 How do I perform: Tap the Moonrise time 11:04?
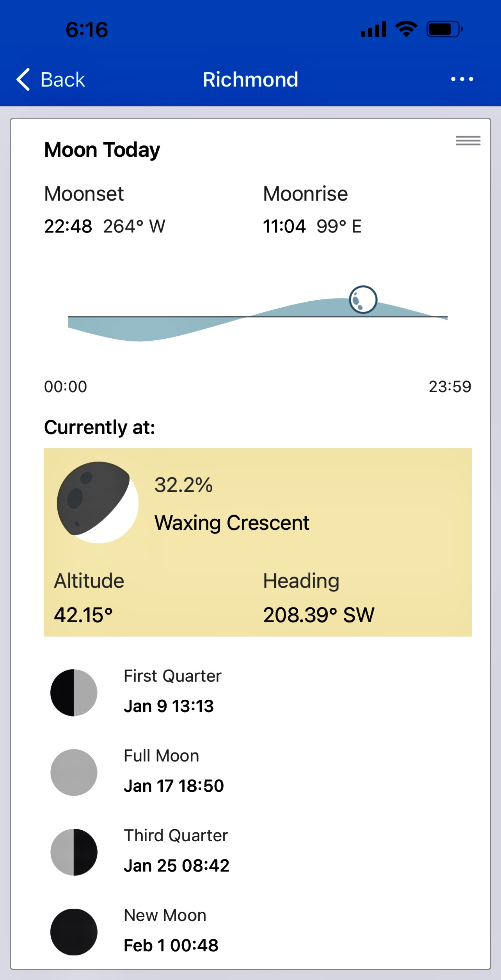[x=284, y=226]
